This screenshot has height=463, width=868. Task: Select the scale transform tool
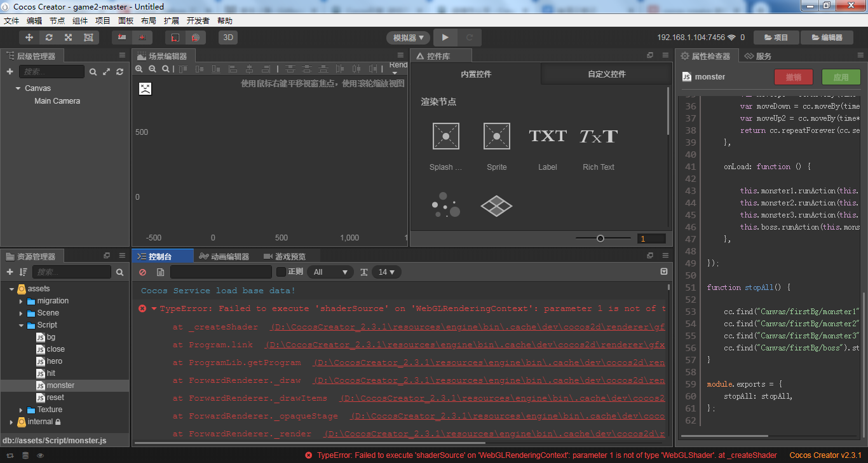click(x=68, y=38)
